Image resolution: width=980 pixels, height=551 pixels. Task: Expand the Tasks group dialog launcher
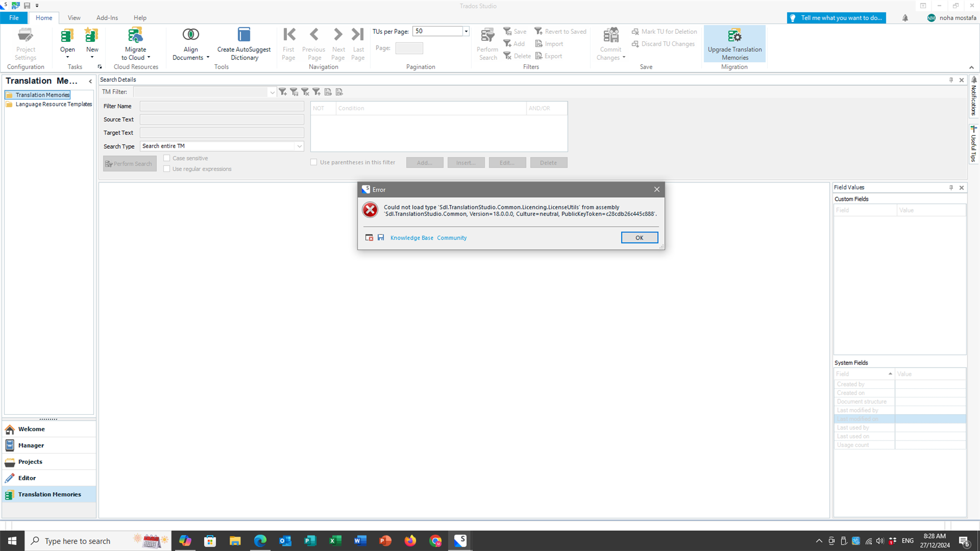100,67
